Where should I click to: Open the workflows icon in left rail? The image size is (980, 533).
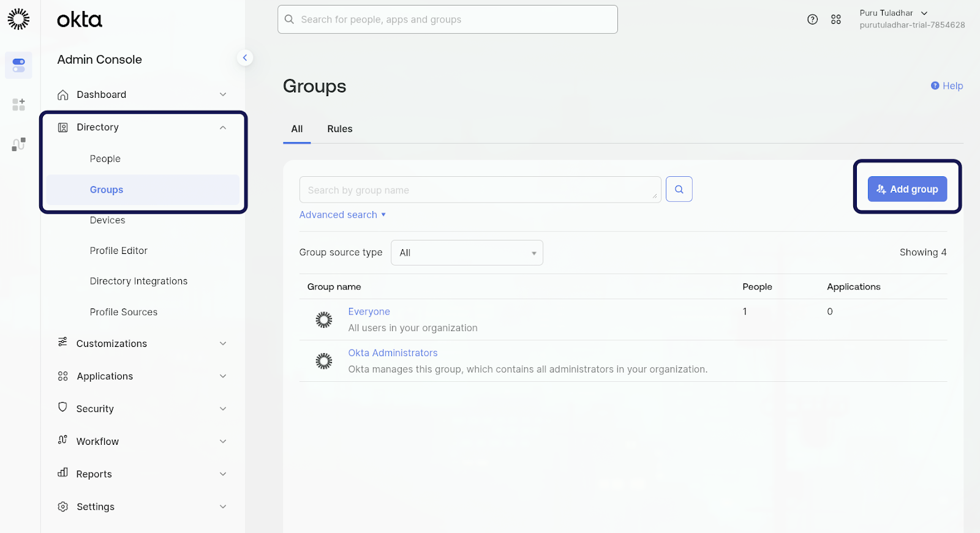(x=18, y=144)
